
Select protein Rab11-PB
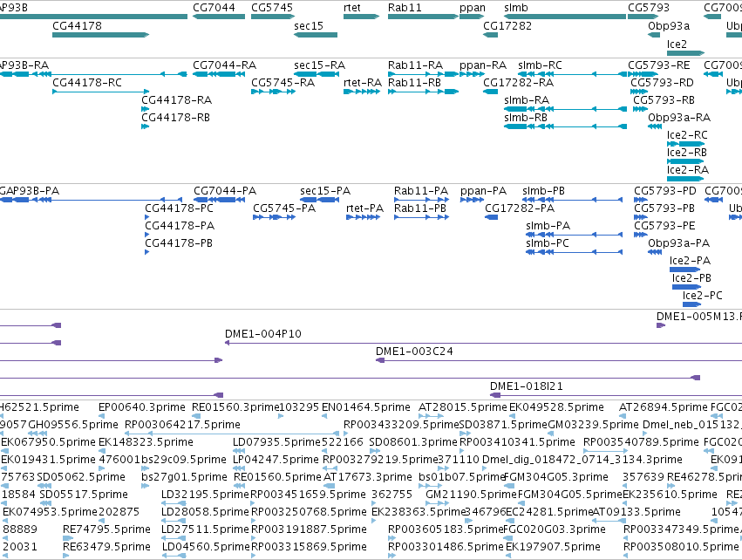pyautogui.click(x=420, y=208)
